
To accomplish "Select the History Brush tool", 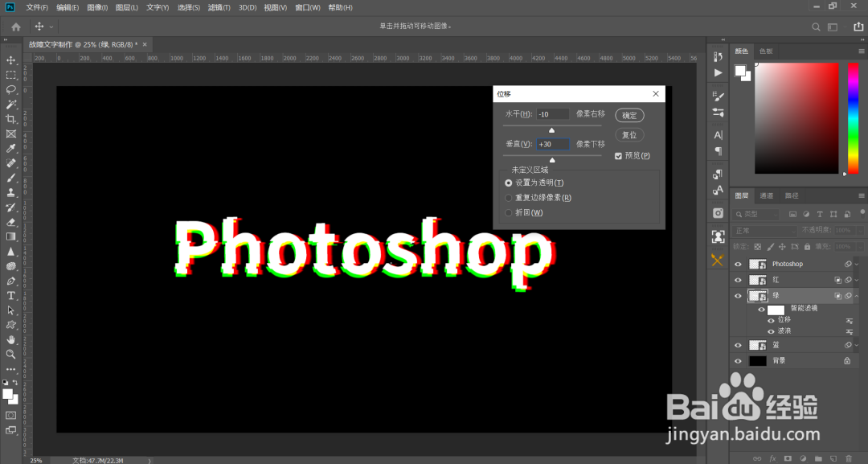I will point(11,207).
